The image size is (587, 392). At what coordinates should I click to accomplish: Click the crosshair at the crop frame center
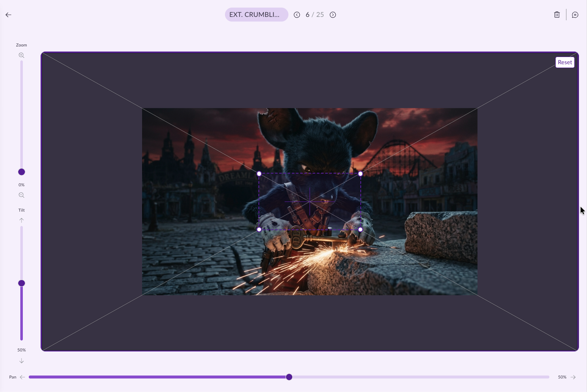tap(310, 201)
